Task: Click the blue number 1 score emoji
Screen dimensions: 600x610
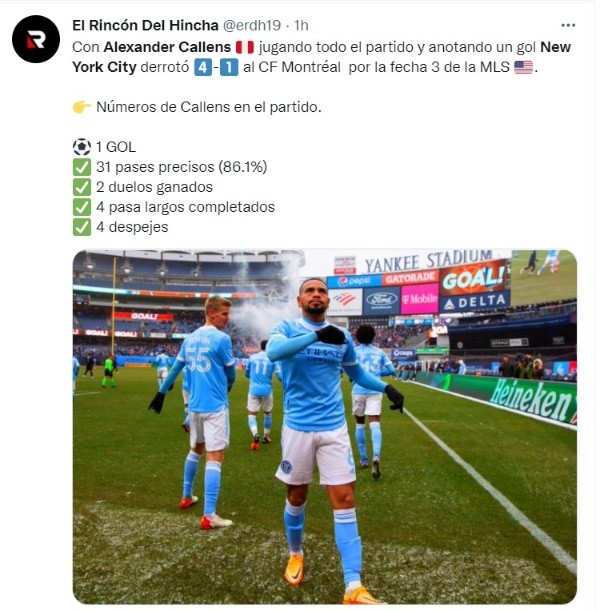Action: pos(229,67)
